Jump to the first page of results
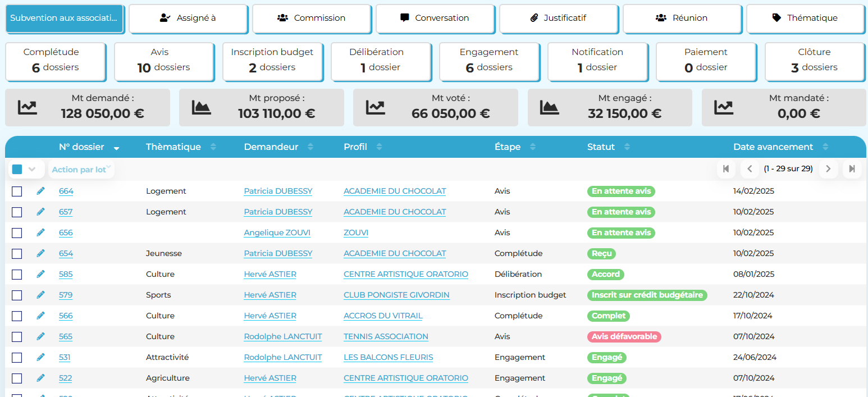868x397 pixels. click(726, 168)
